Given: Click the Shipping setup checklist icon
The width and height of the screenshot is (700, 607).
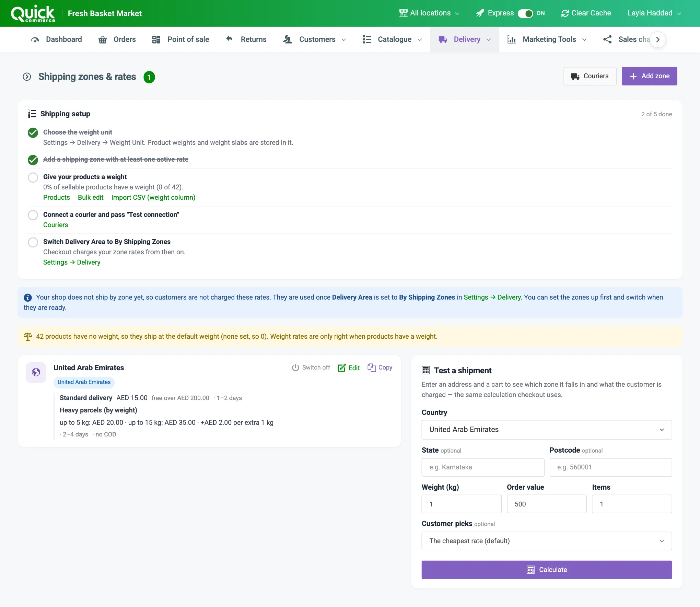Looking at the screenshot, I should [x=32, y=114].
